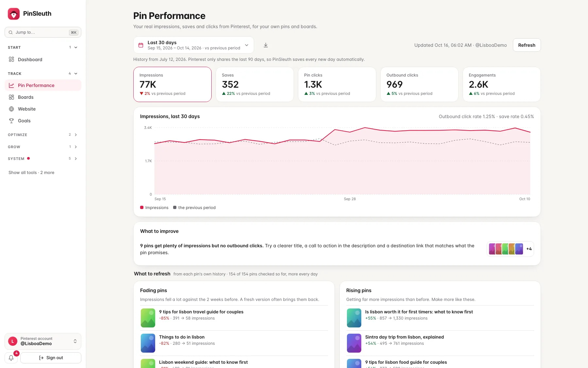Open 'Is lisbon worth it for first timers' pin
This screenshot has height=368, width=588.
click(419, 312)
